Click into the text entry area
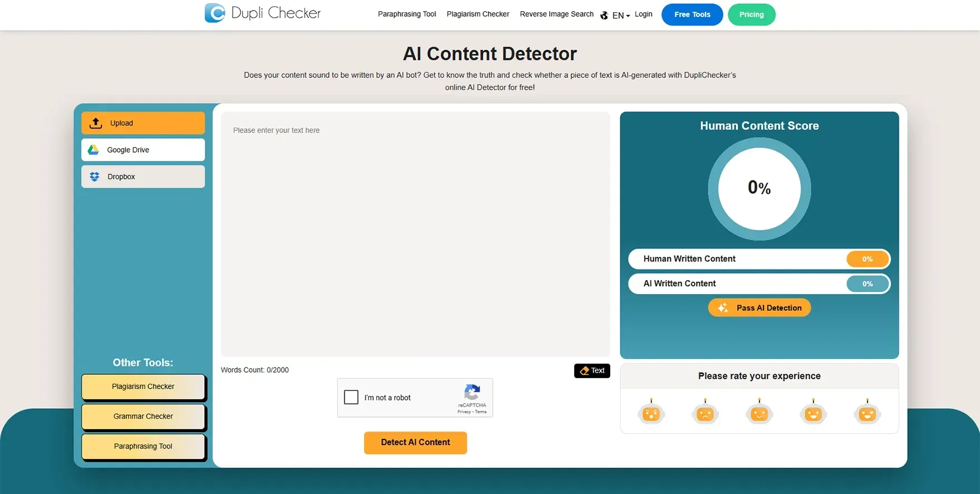The height and width of the screenshot is (494, 980). click(415, 234)
